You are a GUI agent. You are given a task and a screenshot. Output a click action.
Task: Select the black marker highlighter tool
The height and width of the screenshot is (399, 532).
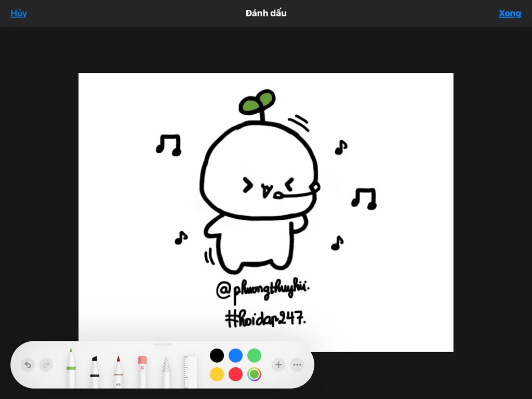point(95,372)
